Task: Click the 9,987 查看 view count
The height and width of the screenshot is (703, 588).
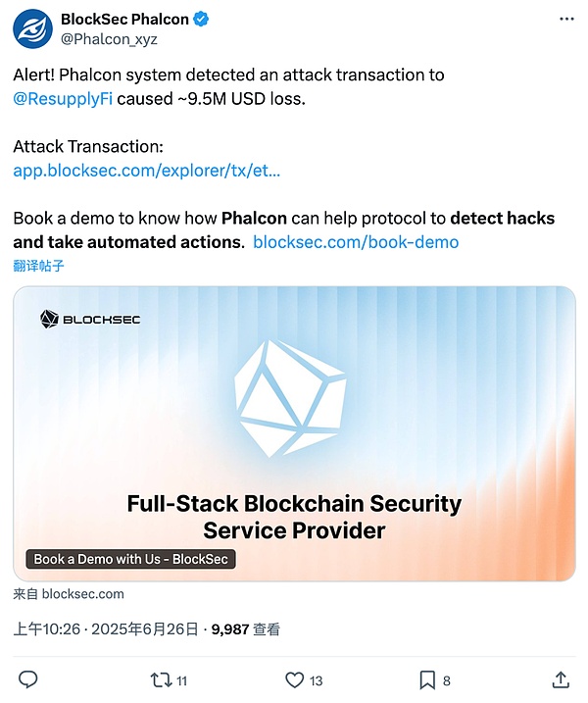Action: click(x=246, y=629)
